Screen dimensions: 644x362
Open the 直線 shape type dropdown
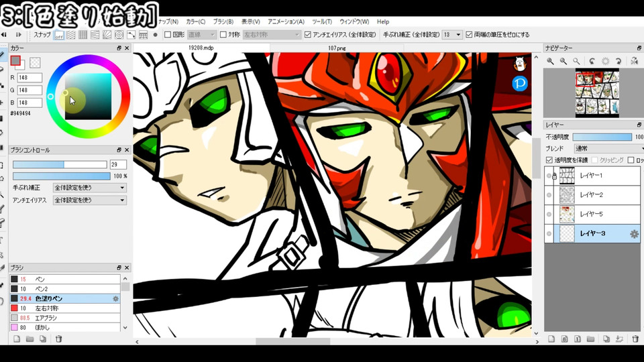[x=202, y=35]
